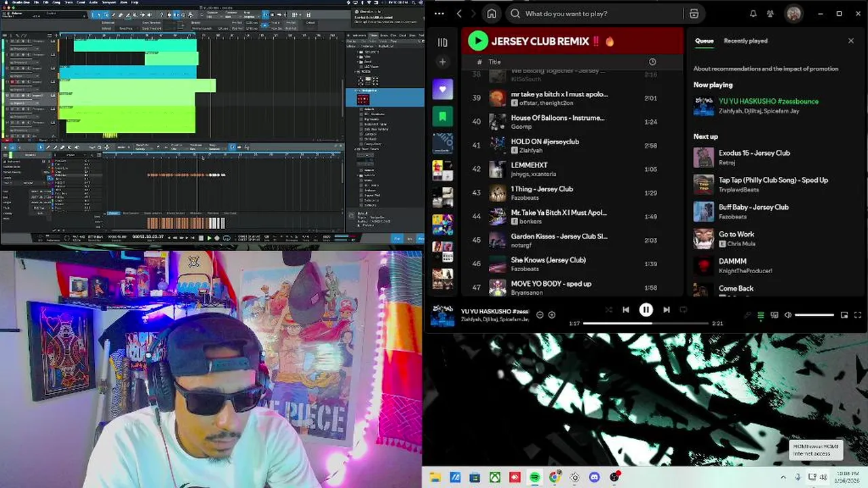Click Play in the Studio One transport
This screenshot has width=868, height=488.
pos(209,238)
